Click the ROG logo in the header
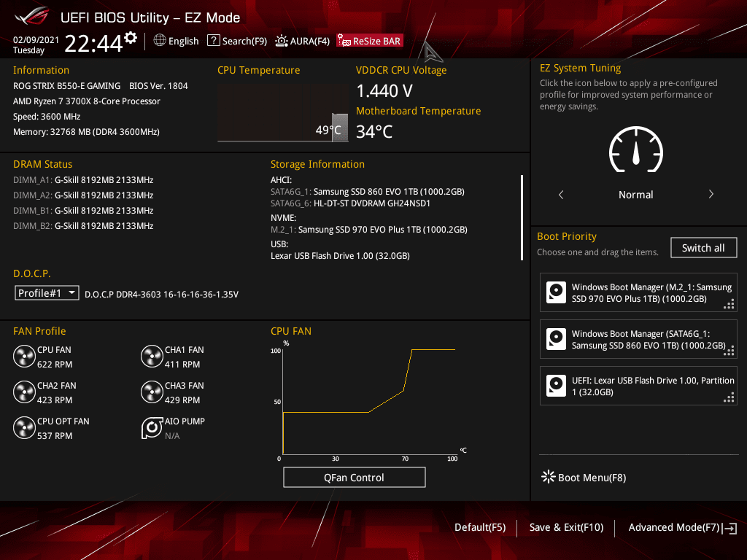 pyautogui.click(x=31, y=17)
